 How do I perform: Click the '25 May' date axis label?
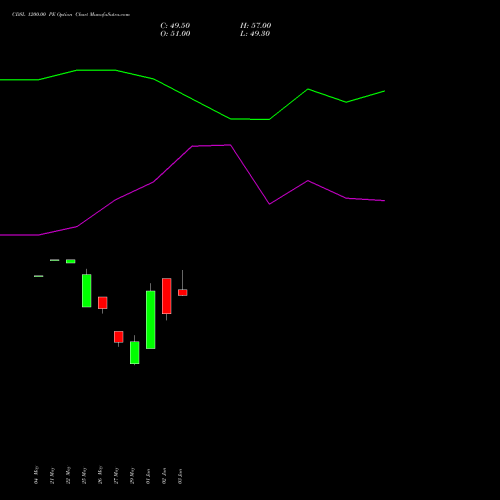click(x=84, y=476)
